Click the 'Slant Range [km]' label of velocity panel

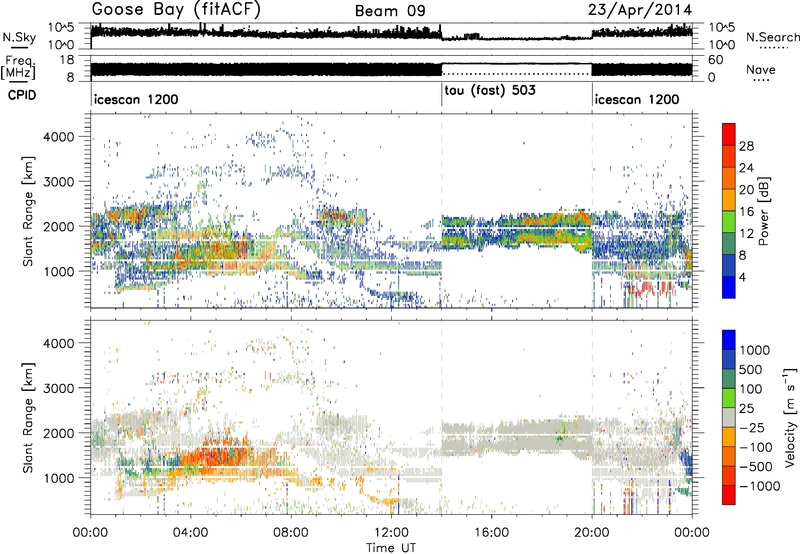point(27,417)
